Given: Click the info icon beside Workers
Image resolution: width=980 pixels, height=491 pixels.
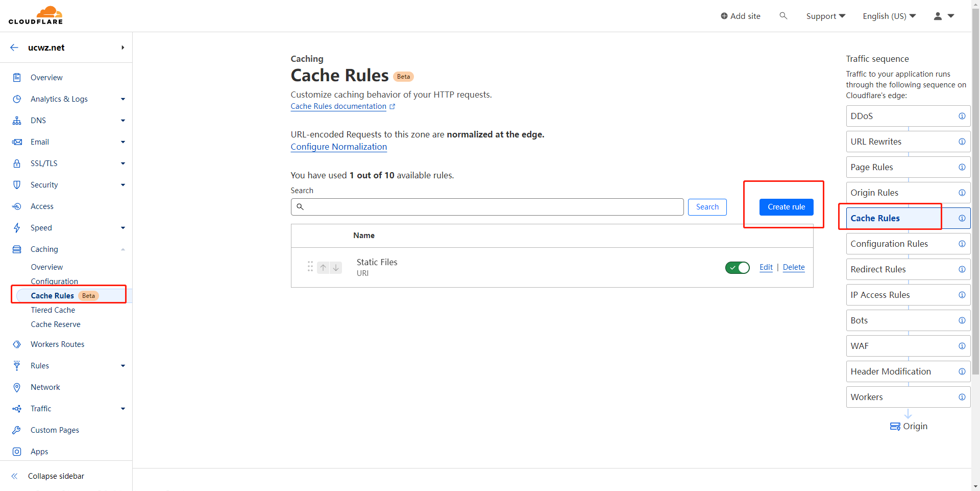Looking at the screenshot, I should point(962,397).
